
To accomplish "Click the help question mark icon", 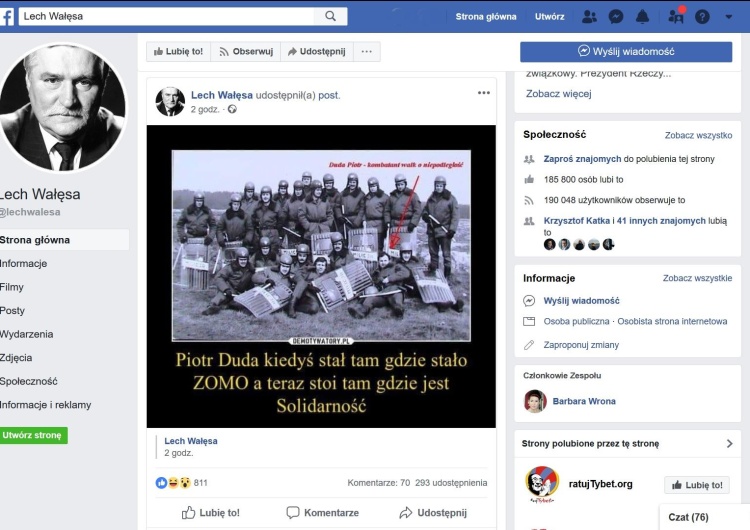I will (702, 16).
